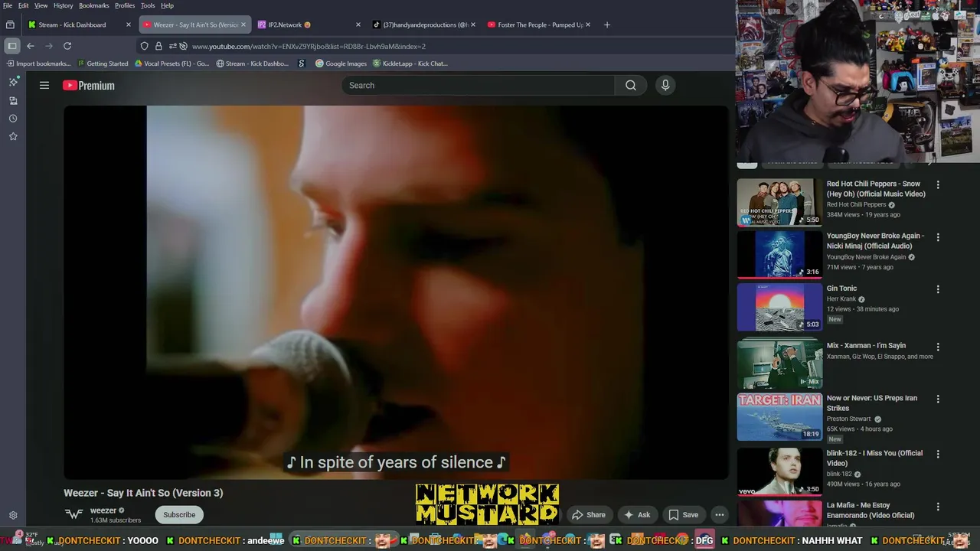Open options menu for La Mafia video
The image size is (980, 551).
click(938, 506)
